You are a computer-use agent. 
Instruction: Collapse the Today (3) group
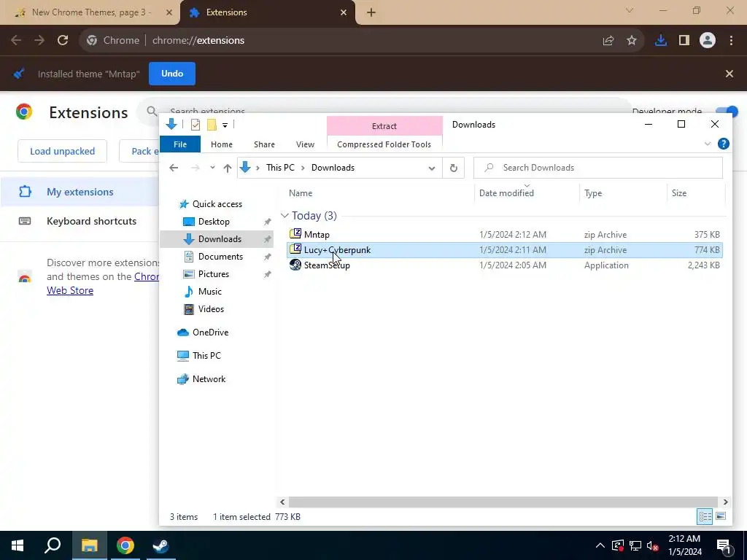pos(285,216)
